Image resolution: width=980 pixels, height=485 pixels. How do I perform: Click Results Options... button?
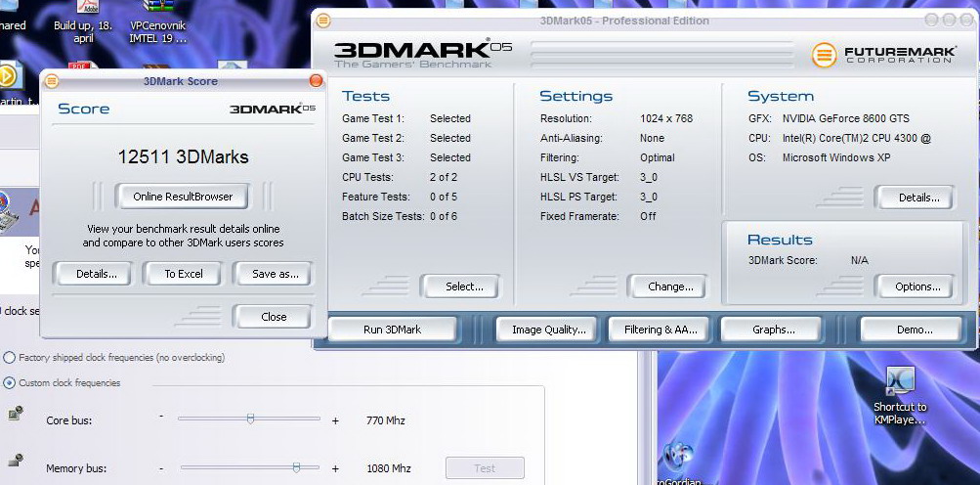click(916, 287)
